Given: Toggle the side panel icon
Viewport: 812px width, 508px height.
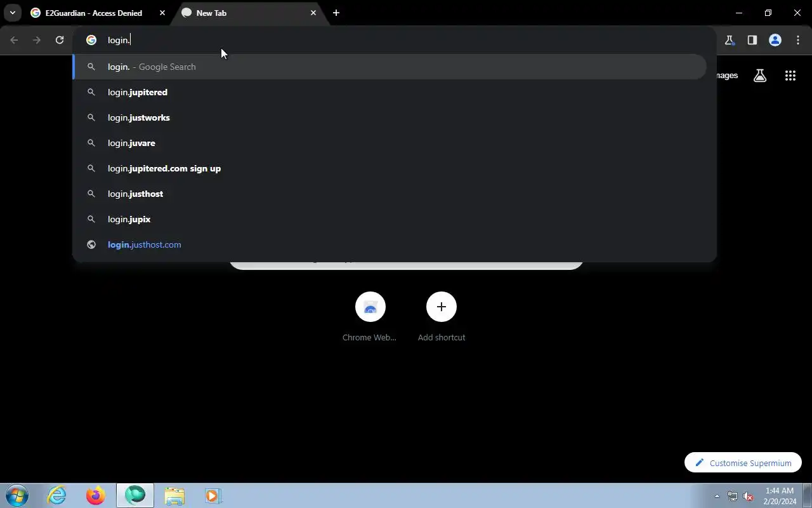Looking at the screenshot, I should [x=752, y=40].
